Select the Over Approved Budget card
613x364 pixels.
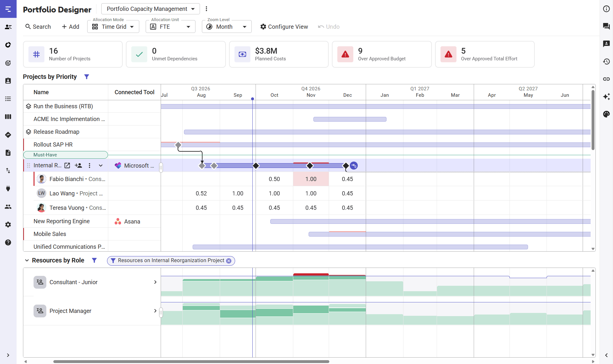click(382, 54)
